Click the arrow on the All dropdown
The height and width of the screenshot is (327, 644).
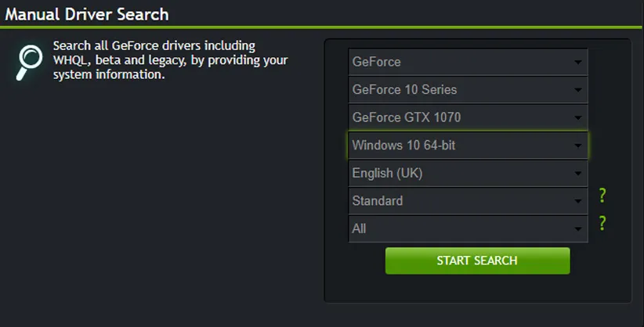[577, 229]
